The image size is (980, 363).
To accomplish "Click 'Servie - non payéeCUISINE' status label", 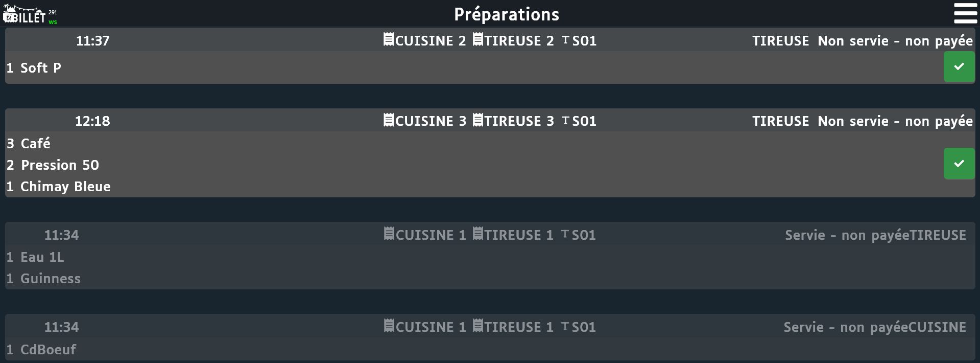I will tap(874, 327).
